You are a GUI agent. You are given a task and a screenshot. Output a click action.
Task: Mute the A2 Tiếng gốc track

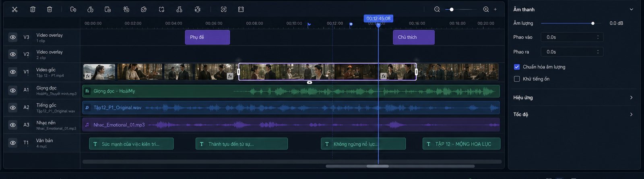point(13,107)
